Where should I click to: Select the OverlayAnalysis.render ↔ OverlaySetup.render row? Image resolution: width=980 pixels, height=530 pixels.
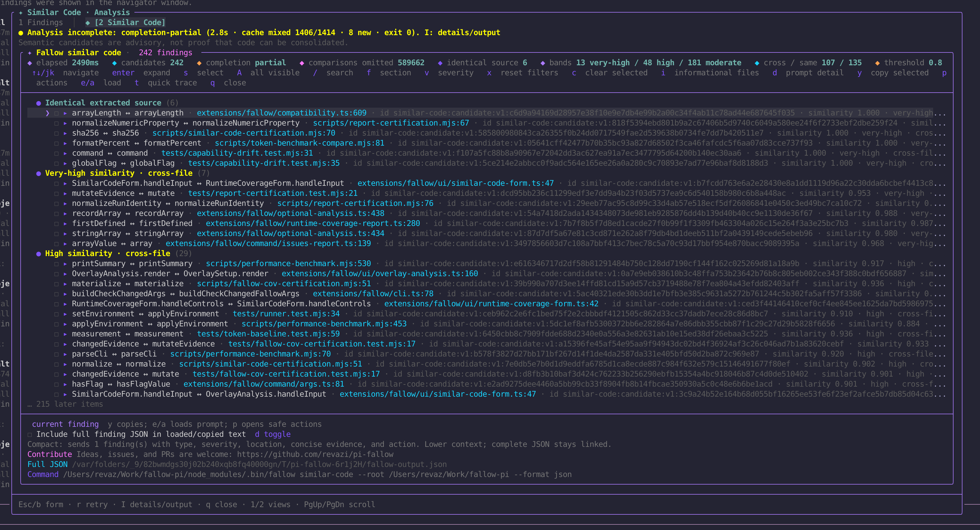pos(487,274)
